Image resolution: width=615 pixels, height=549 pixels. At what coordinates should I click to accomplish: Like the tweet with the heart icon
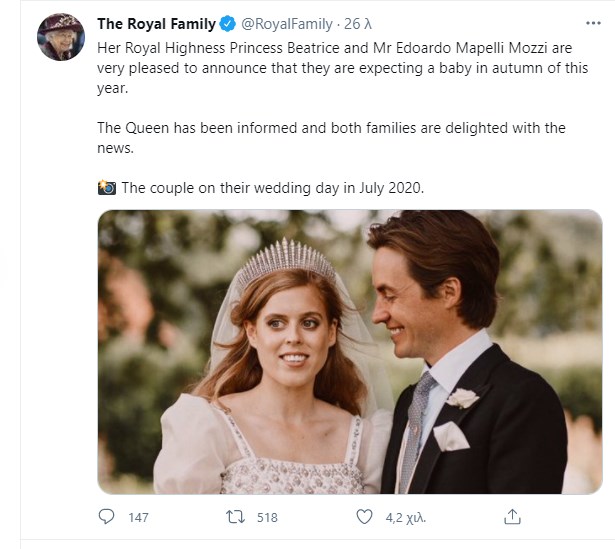365,517
